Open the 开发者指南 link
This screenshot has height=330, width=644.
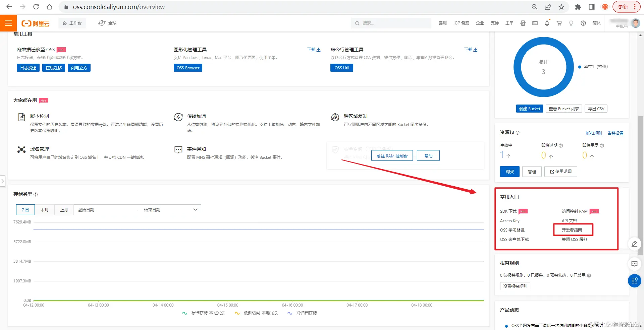pos(572,230)
